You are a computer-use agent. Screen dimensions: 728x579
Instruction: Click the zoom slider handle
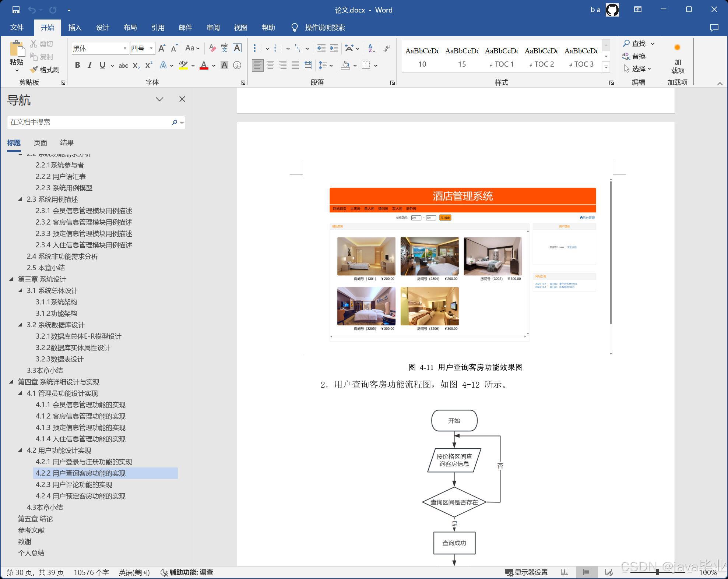[657, 572]
